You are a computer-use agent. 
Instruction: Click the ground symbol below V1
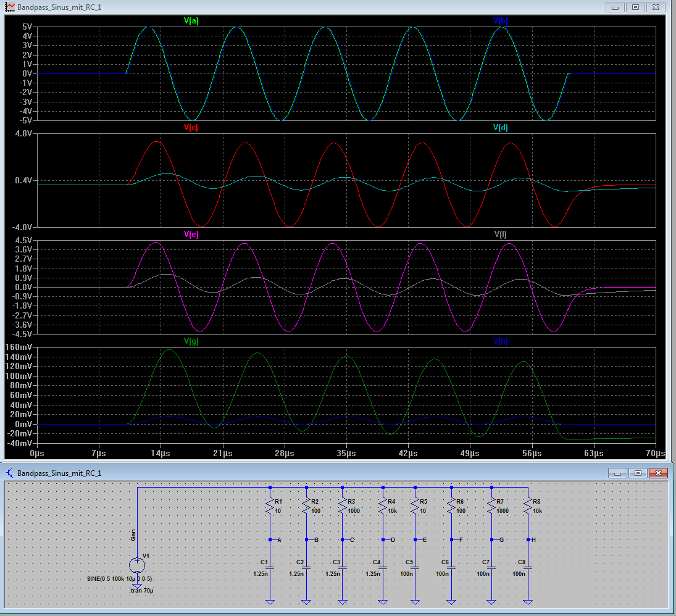click(x=136, y=586)
